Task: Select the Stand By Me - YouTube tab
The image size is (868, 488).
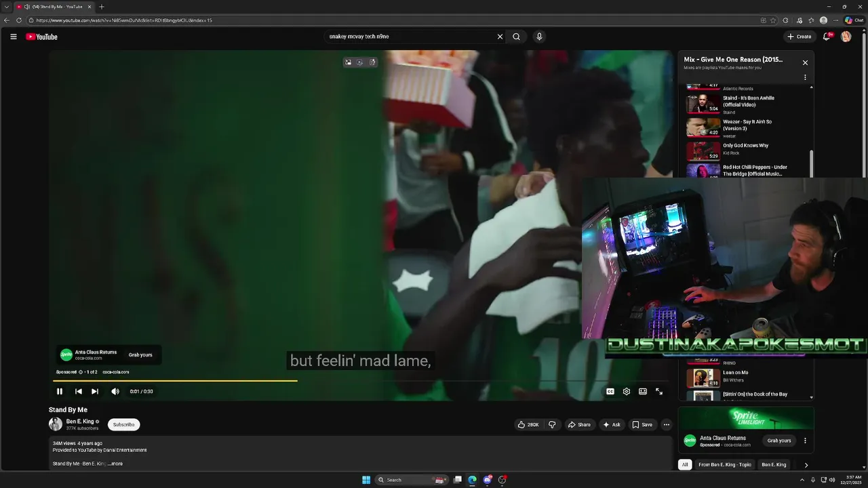Action: (54, 7)
